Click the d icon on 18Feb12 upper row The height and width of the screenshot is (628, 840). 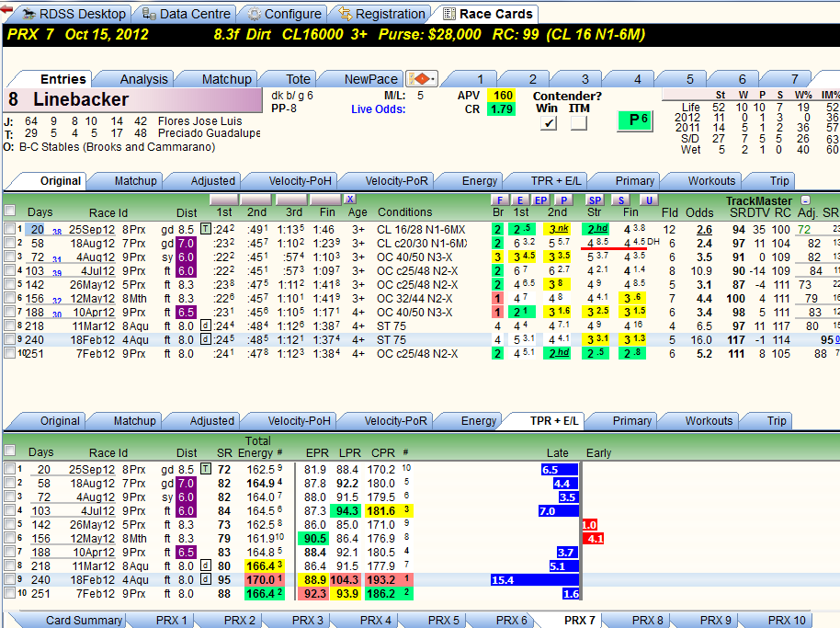(x=205, y=339)
